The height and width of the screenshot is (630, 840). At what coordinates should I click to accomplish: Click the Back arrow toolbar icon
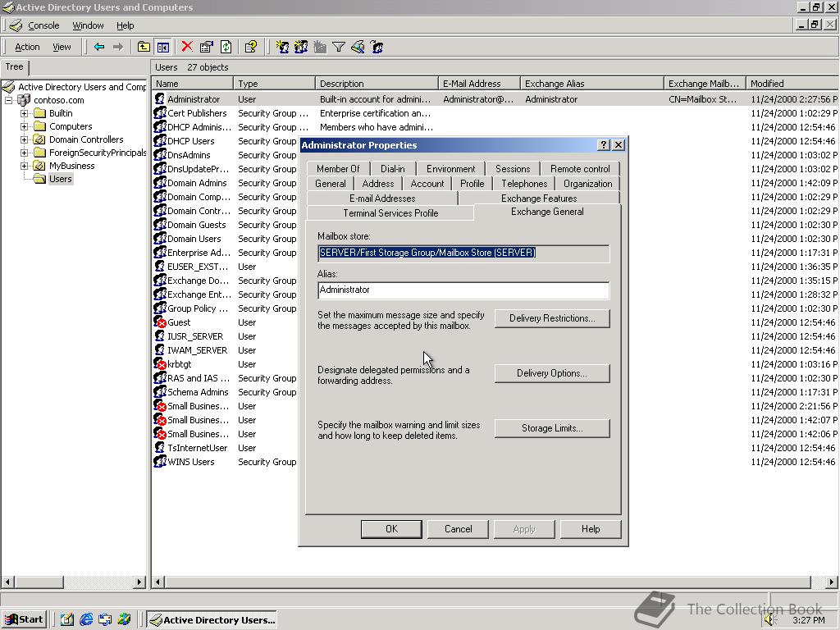tap(99, 47)
